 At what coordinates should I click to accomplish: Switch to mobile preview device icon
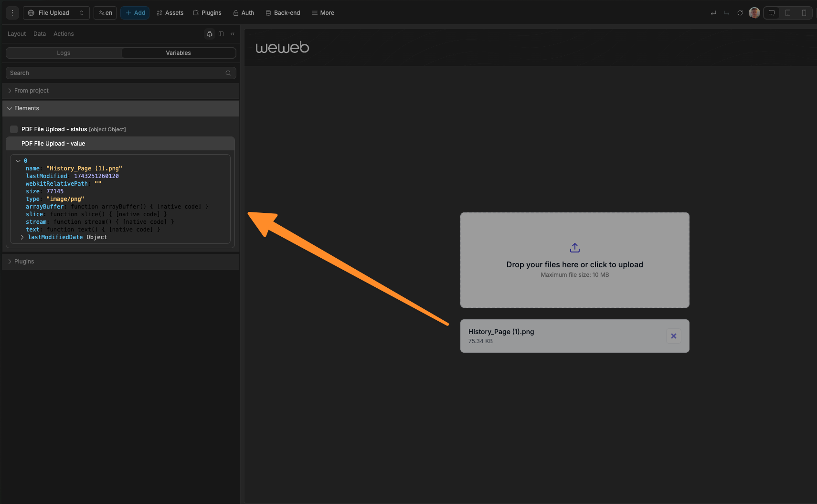click(x=804, y=13)
